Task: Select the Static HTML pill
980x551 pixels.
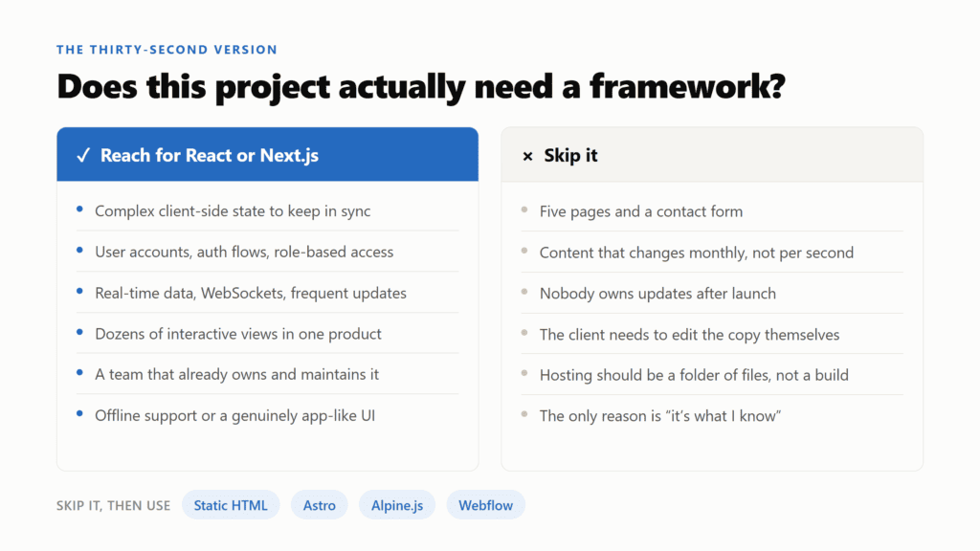Action: 231,505
